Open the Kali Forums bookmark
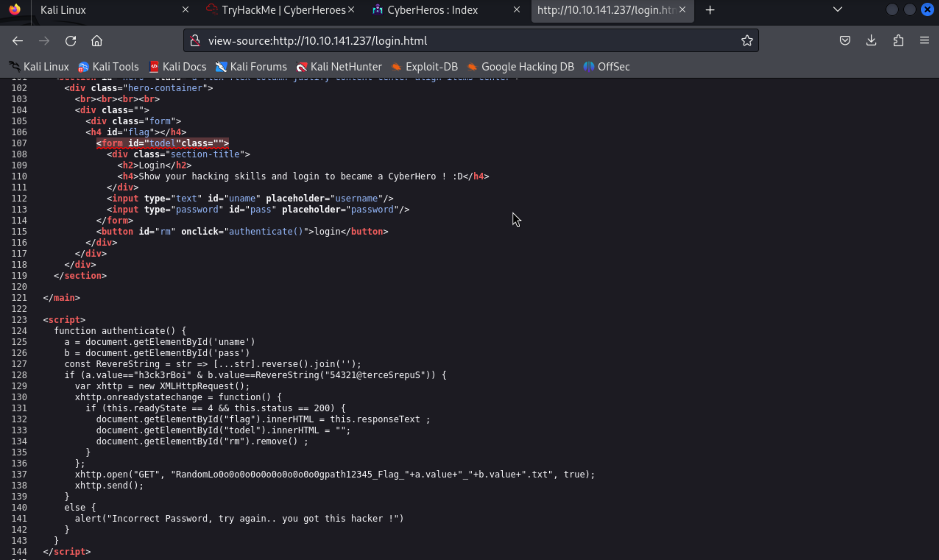This screenshot has width=939, height=560. (251, 67)
